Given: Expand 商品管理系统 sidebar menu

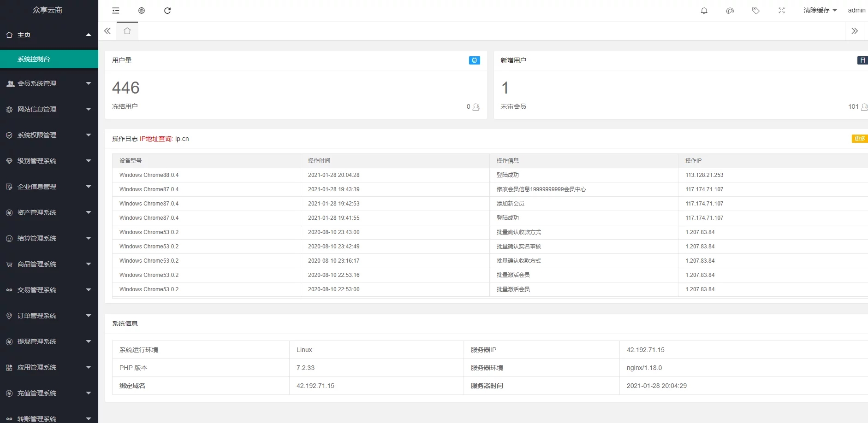Looking at the screenshot, I should [49, 264].
